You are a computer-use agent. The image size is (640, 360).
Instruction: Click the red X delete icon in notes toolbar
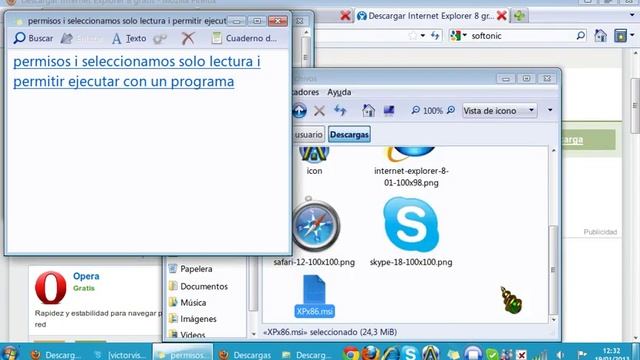click(x=188, y=38)
